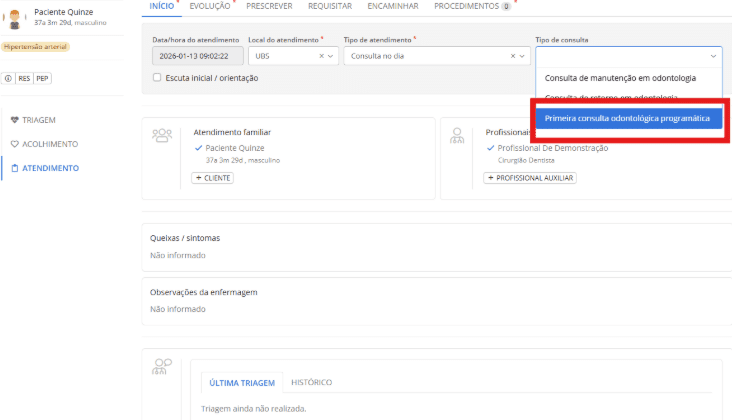Click the Tipo de consulta dropdown chevron

[x=713, y=56]
